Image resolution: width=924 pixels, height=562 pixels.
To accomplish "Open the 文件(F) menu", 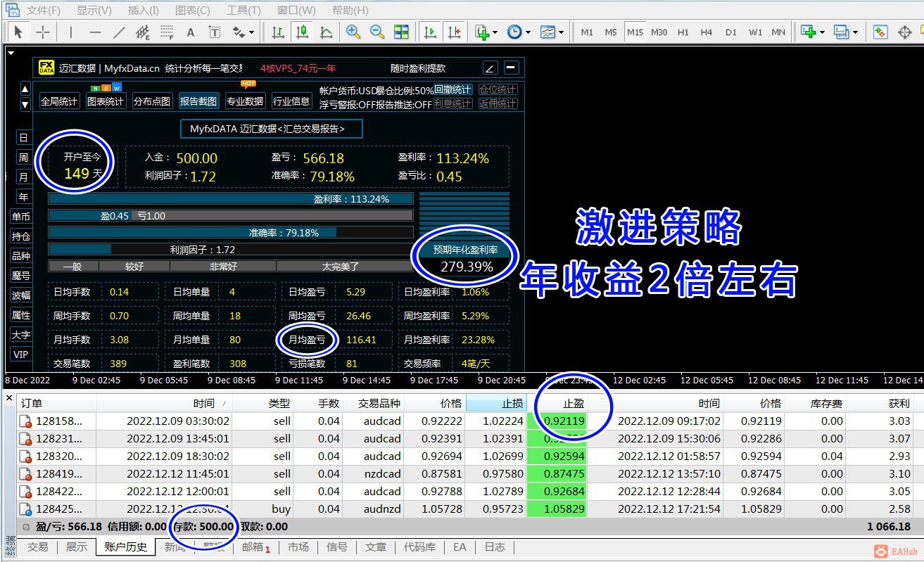I will pyautogui.click(x=44, y=11).
